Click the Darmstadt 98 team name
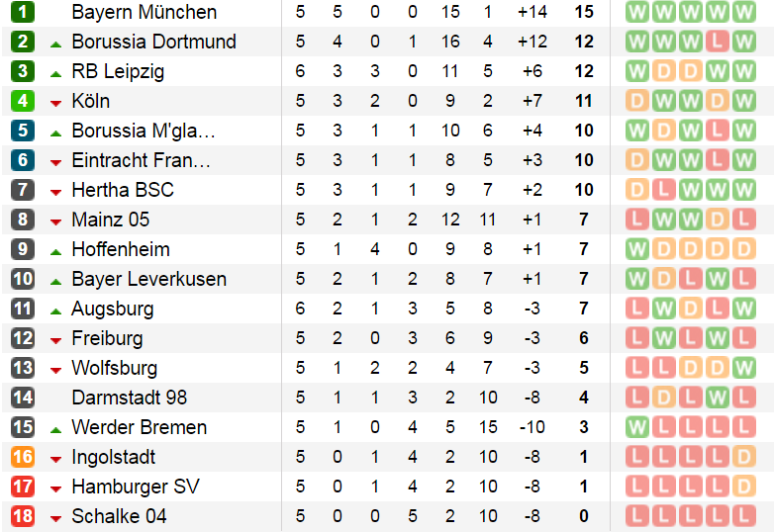This screenshot has height=532, width=774. tap(129, 398)
